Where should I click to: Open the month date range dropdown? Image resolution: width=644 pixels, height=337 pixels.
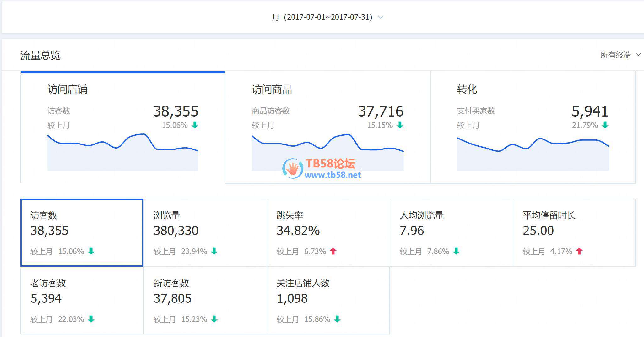pyautogui.click(x=327, y=17)
